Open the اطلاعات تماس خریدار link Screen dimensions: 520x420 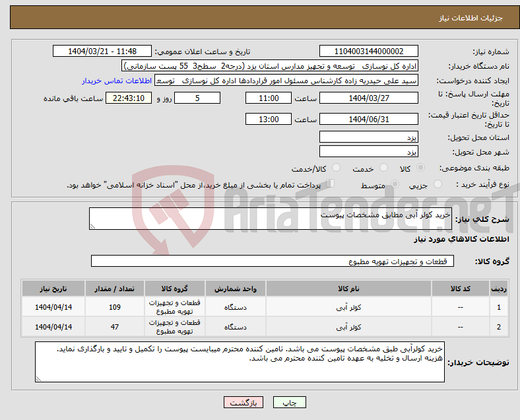[x=117, y=81]
